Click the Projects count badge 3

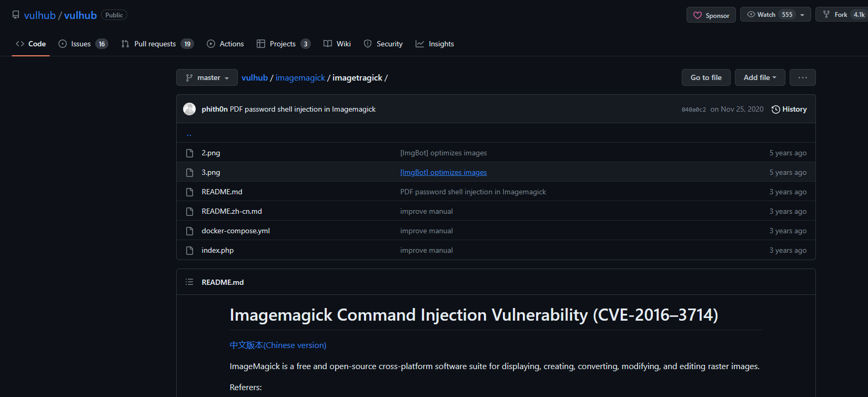click(306, 44)
